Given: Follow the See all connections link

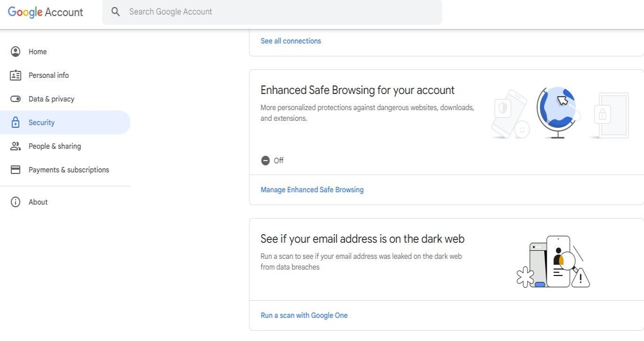Looking at the screenshot, I should click(291, 41).
